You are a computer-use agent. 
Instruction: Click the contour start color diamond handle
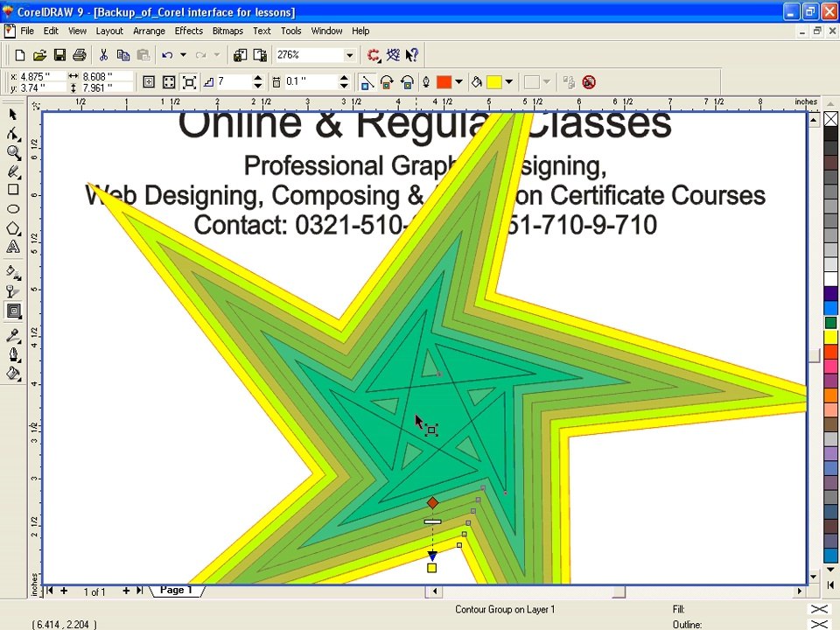tap(432, 502)
